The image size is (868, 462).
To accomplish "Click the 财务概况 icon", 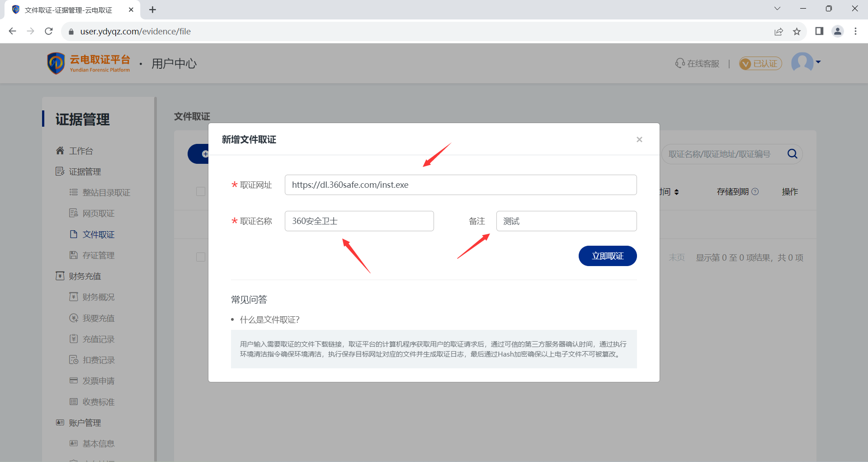I will point(74,296).
